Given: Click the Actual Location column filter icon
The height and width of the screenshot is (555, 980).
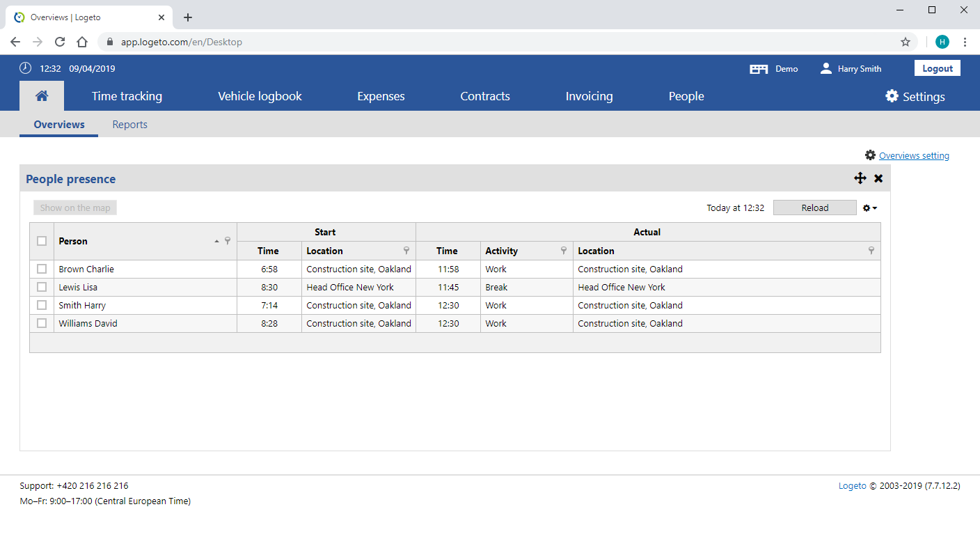Looking at the screenshot, I should coord(871,251).
